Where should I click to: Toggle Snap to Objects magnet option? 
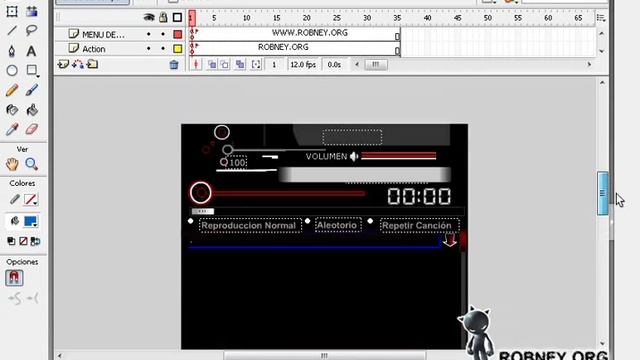(x=14, y=278)
